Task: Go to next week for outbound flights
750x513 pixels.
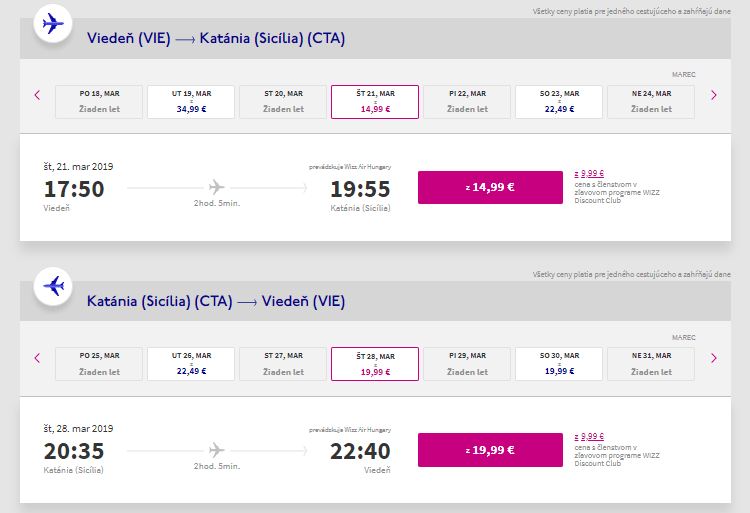Action: point(713,95)
